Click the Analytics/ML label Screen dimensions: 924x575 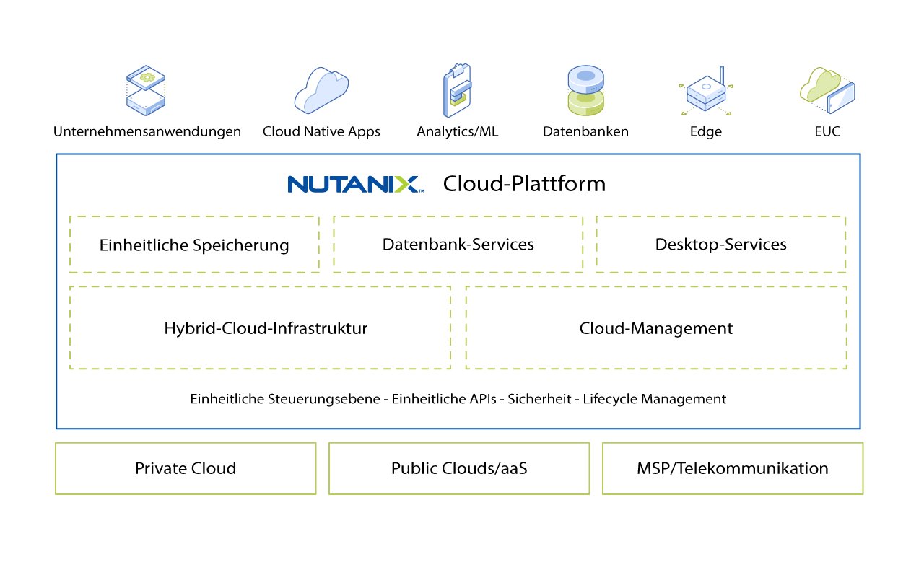pos(458,131)
